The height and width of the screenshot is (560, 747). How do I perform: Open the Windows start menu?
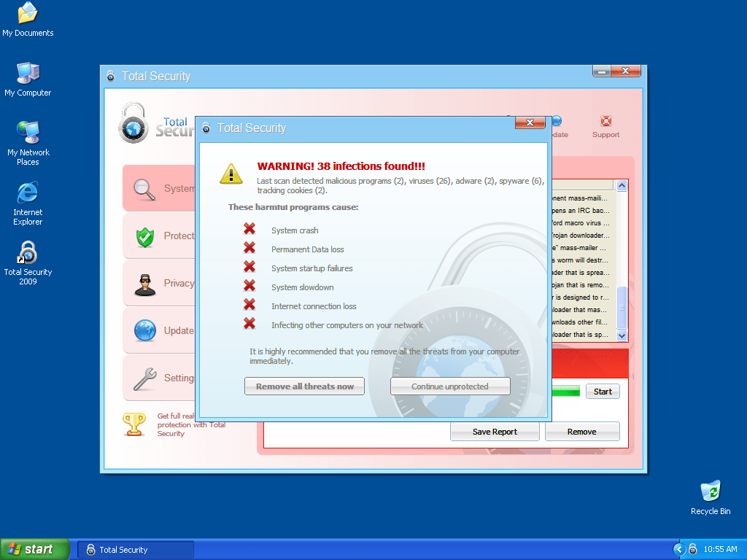coord(35,550)
